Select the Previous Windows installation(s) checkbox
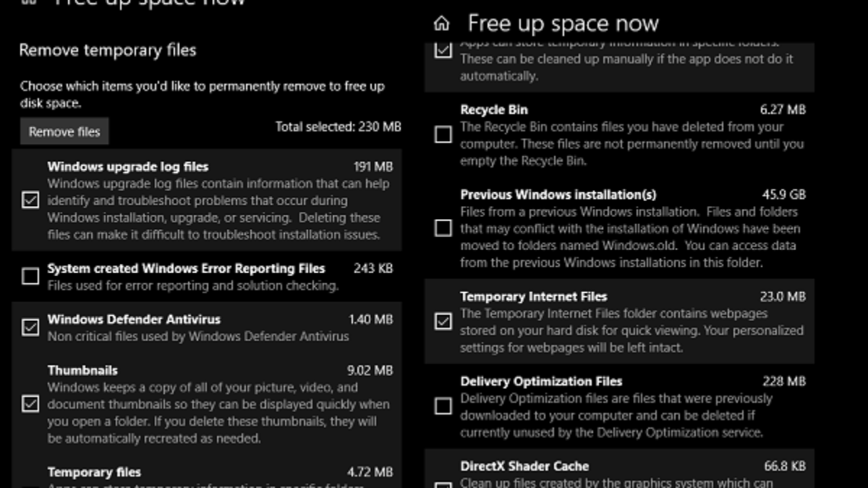Viewport: 868px width, 488px height. pyautogui.click(x=443, y=228)
